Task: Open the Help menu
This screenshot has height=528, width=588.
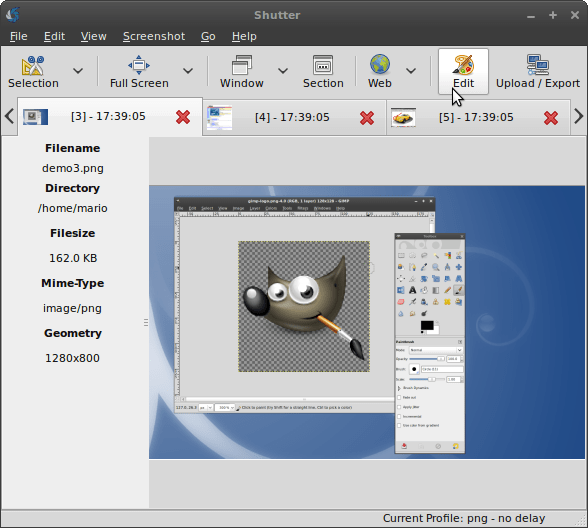Action: click(x=244, y=36)
